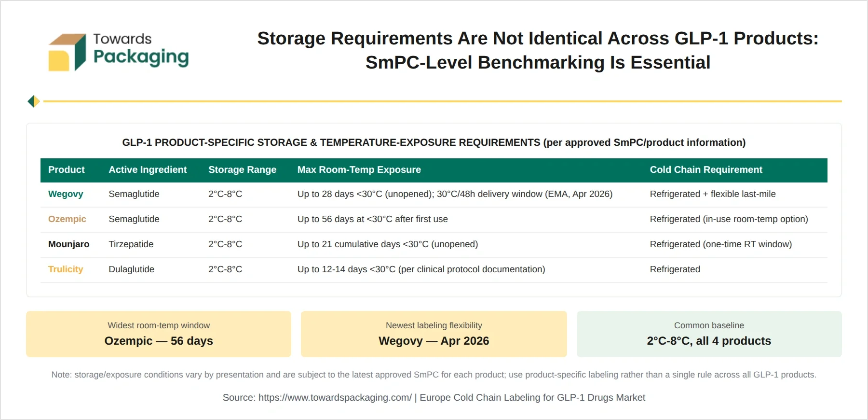Viewport: 868px width, 420px height.
Task: Click the "Widest room-temp window" card label
Action: (159, 325)
